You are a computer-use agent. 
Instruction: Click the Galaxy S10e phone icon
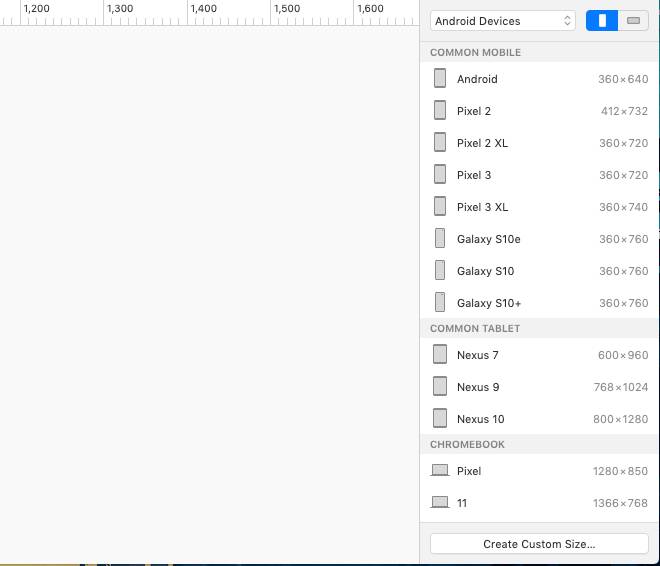pos(440,238)
